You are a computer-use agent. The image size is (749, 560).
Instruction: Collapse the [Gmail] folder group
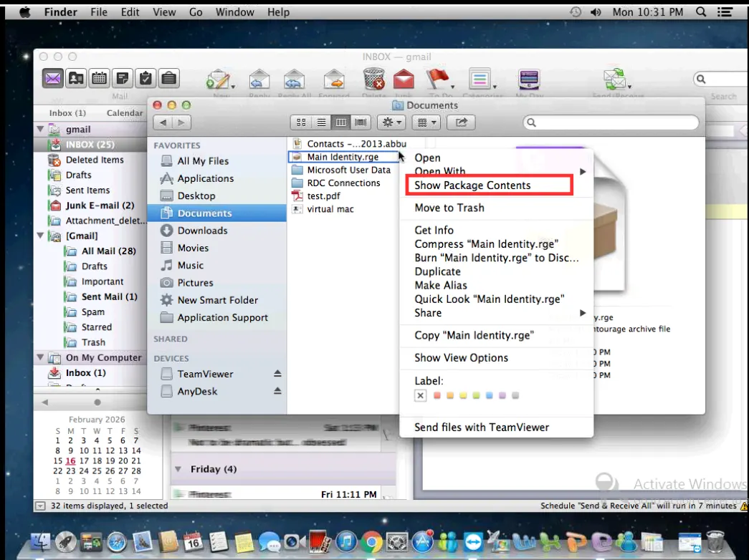(40, 236)
